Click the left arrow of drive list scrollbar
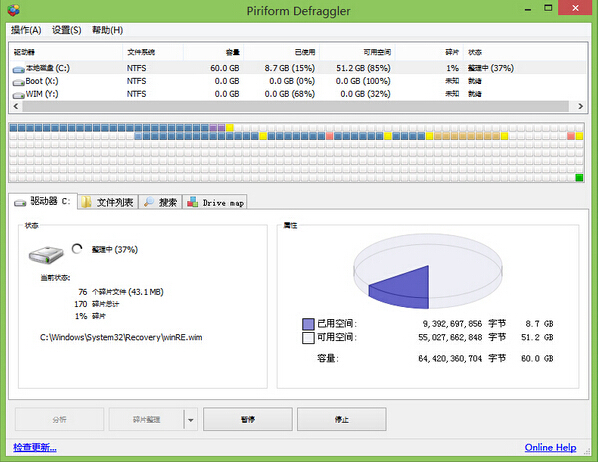Viewport: 598px width, 462px height. (x=16, y=106)
